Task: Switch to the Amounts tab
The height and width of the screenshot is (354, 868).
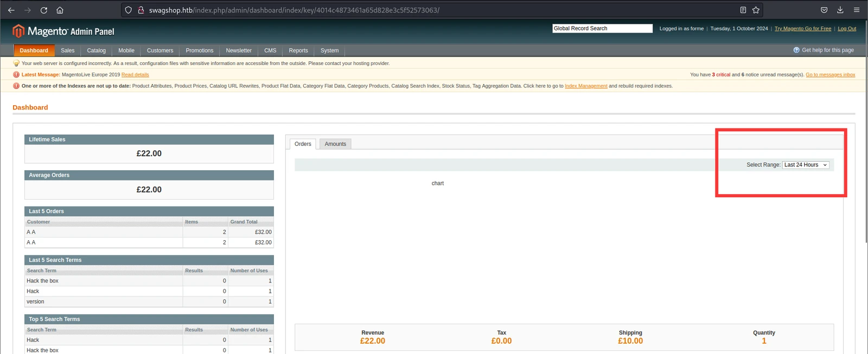Action: (x=335, y=144)
